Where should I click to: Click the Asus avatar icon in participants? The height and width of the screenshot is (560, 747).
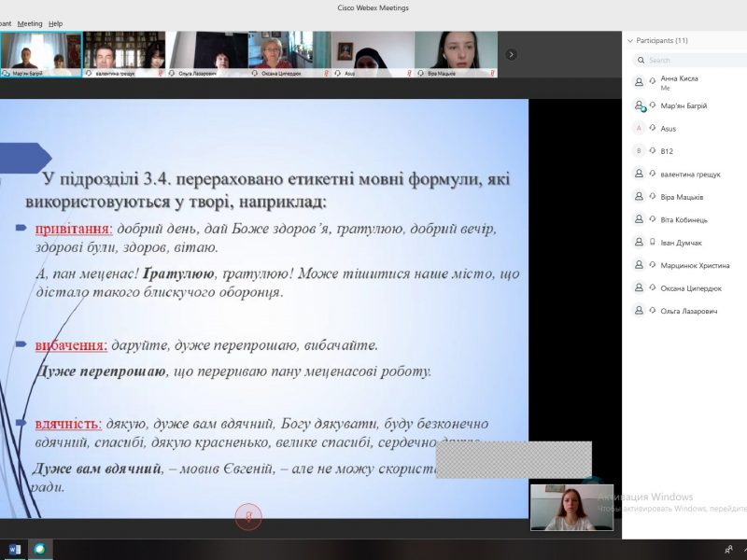[x=639, y=128]
